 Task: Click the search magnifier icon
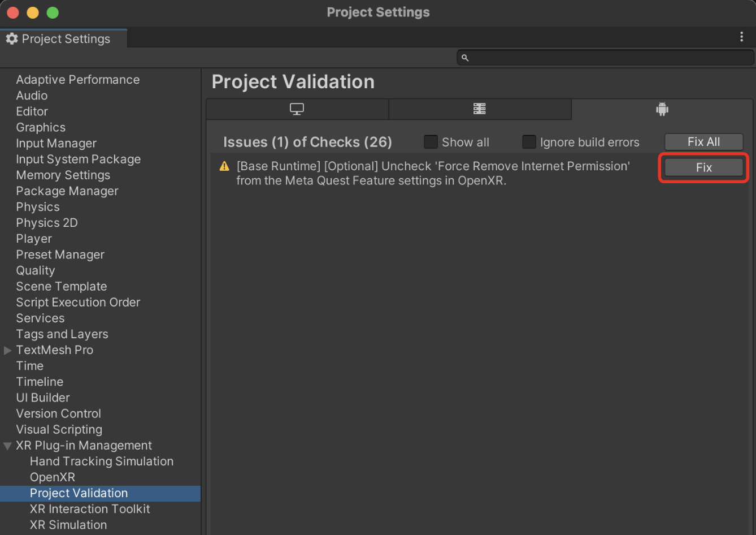pos(465,58)
